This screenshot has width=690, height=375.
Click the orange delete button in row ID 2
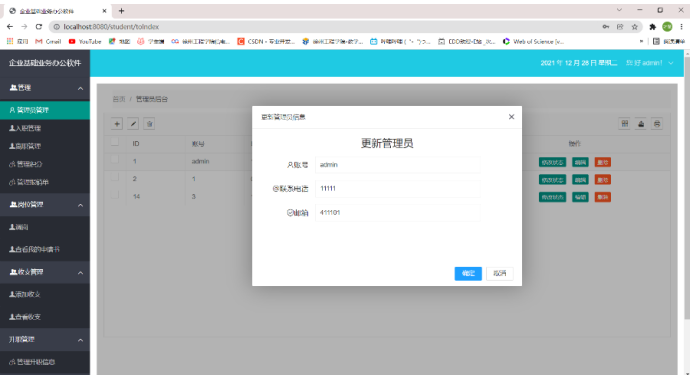pyautogui.click(x=602, y=180)
